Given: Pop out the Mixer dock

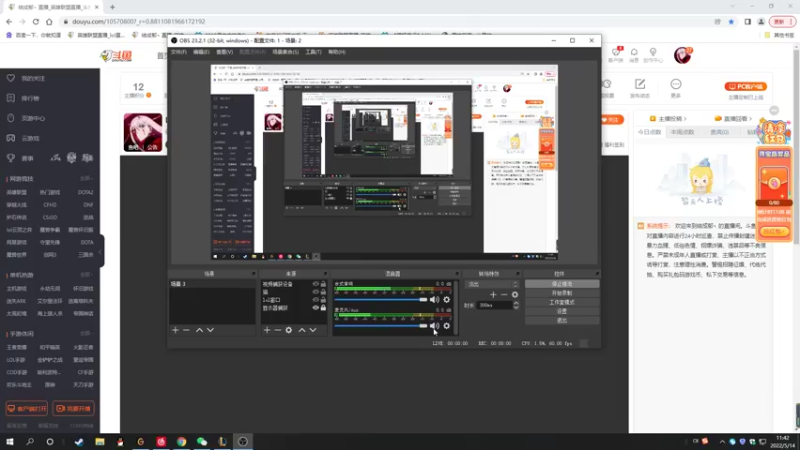Looking at the screenshot, I should (457, 274).
